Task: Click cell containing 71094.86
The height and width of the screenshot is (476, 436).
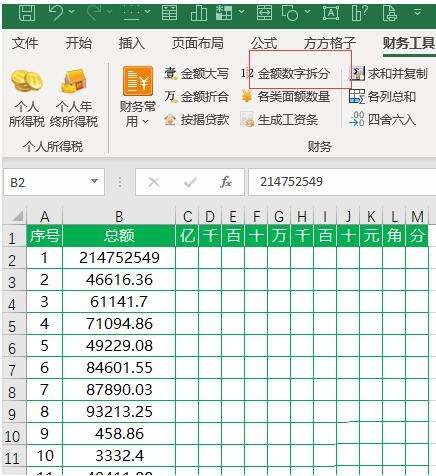Action: pos(119,324)
